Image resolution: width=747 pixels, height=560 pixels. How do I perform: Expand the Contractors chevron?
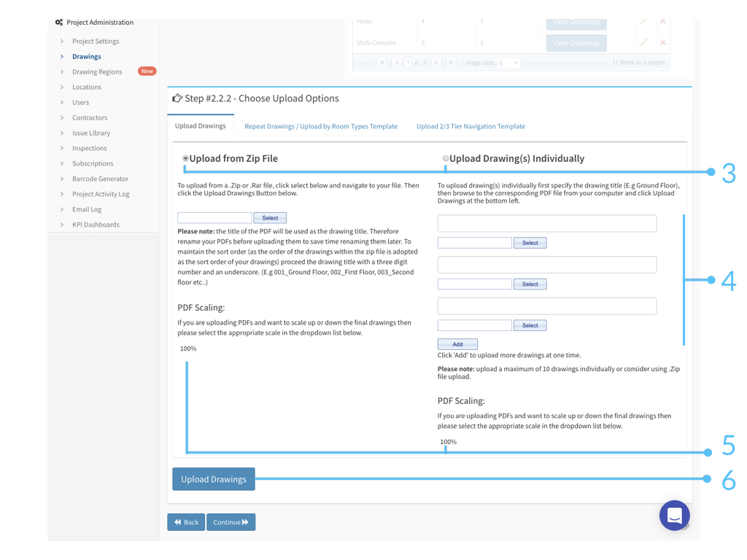[x=62, y=117]
